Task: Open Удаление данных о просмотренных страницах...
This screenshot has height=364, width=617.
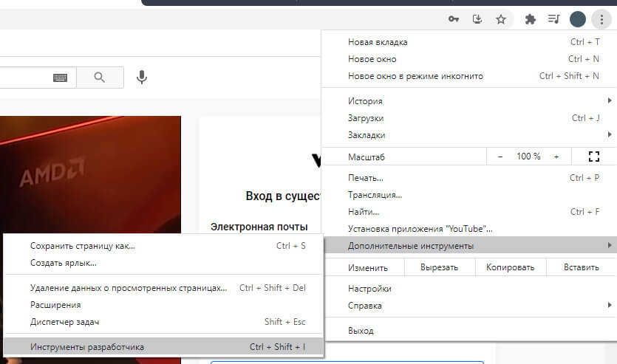Action: point(163,288)
